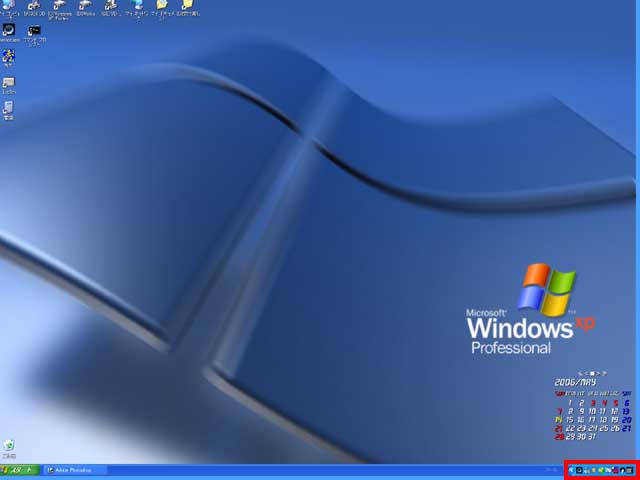
Task: Go to next month in calendar widget
Action: point(598,373)
